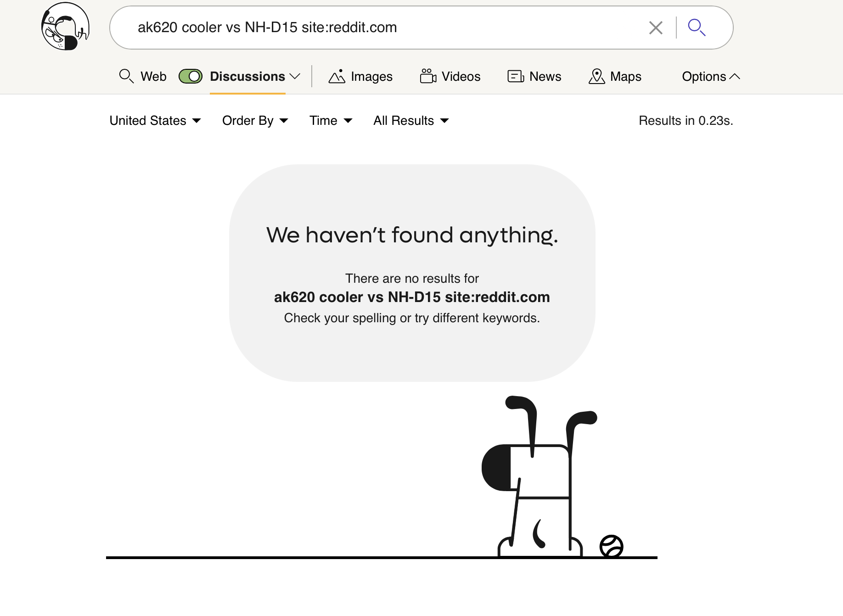The height and width of the screenshot is (616, 843).
Task: Click the purple magnifier search button
Action: [697, 28]
